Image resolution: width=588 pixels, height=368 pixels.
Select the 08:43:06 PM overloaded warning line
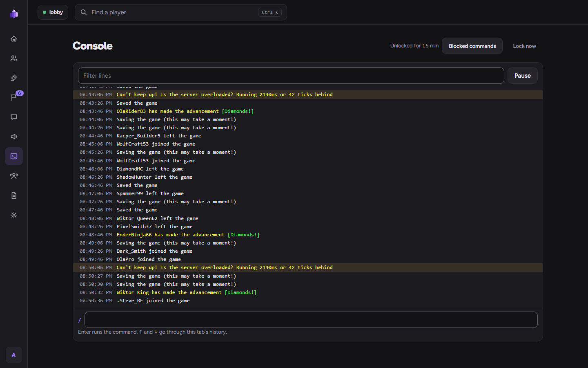click(308, 94)
